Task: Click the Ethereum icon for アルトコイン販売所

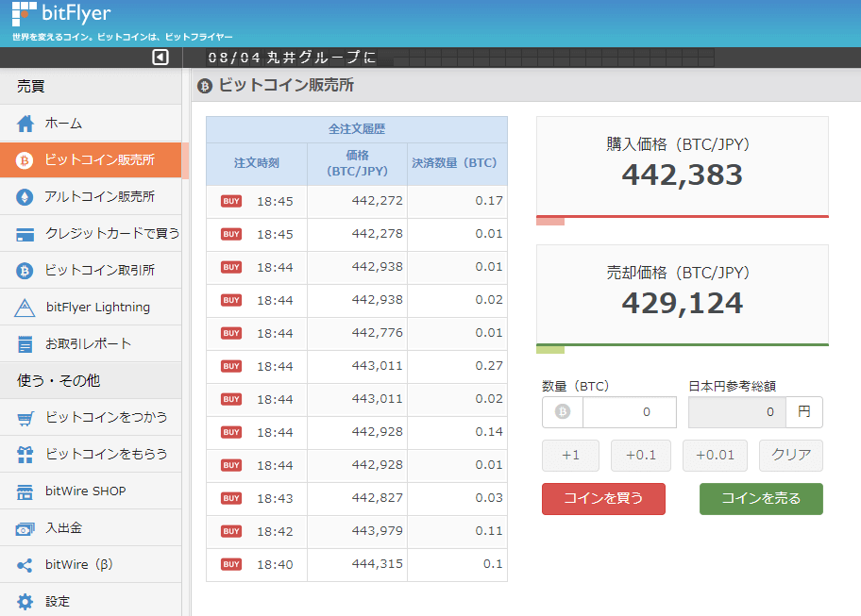Action: point(25,197)
